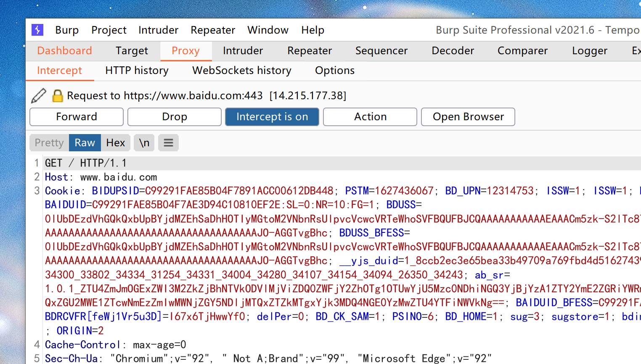Click the BAIDUID_BFESS cookie name
The width and height of the screenshot is (641, 364).
pyautogui.click(x=554, y=303)
